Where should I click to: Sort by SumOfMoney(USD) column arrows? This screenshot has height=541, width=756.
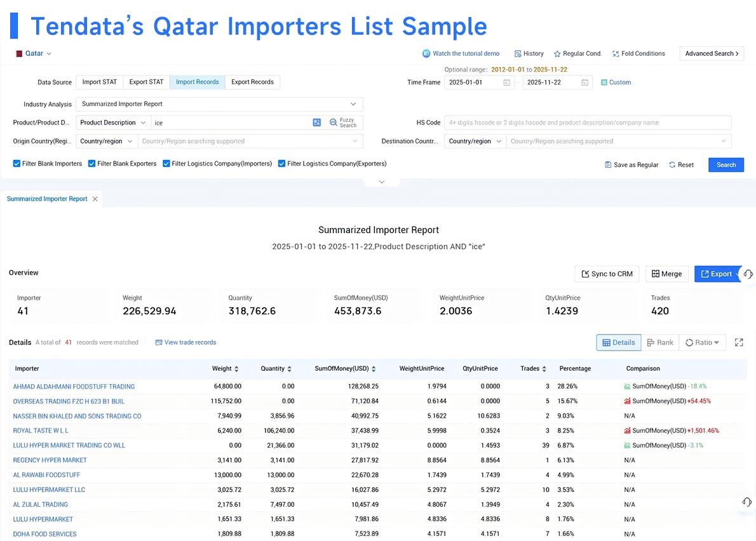coord(374,368)
